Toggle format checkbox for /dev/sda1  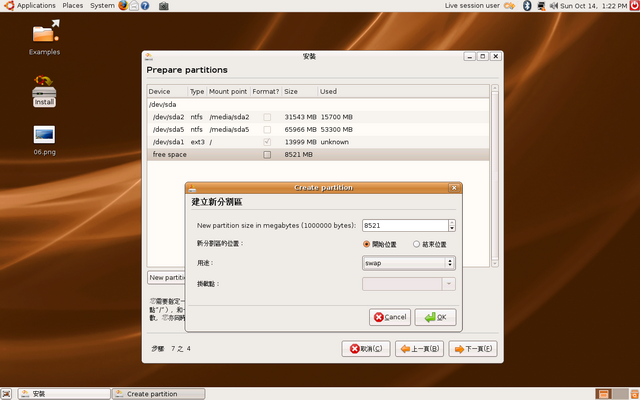[x=267, y=142]
